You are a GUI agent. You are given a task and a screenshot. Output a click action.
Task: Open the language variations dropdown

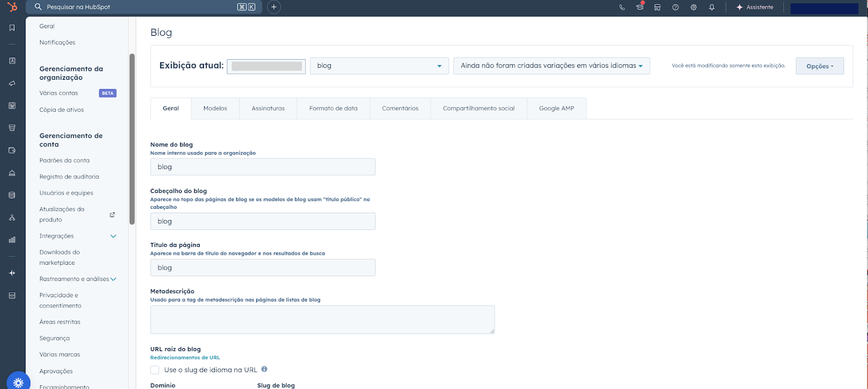551,66
